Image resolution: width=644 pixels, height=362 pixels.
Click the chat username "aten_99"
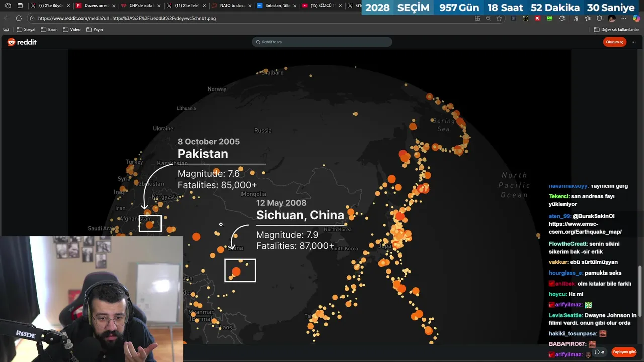559,216
